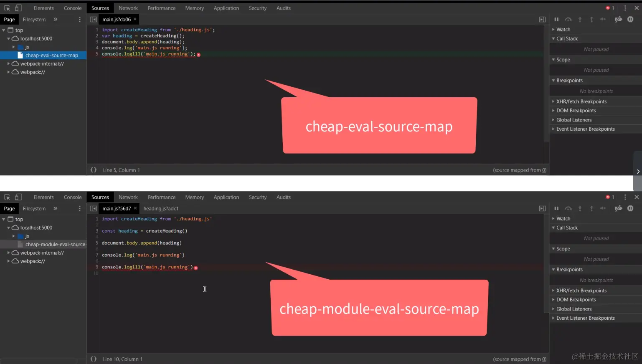Click inspect-element icon in cheap-eval DevTools
642x364 pixels.
(x=7, y=8)
